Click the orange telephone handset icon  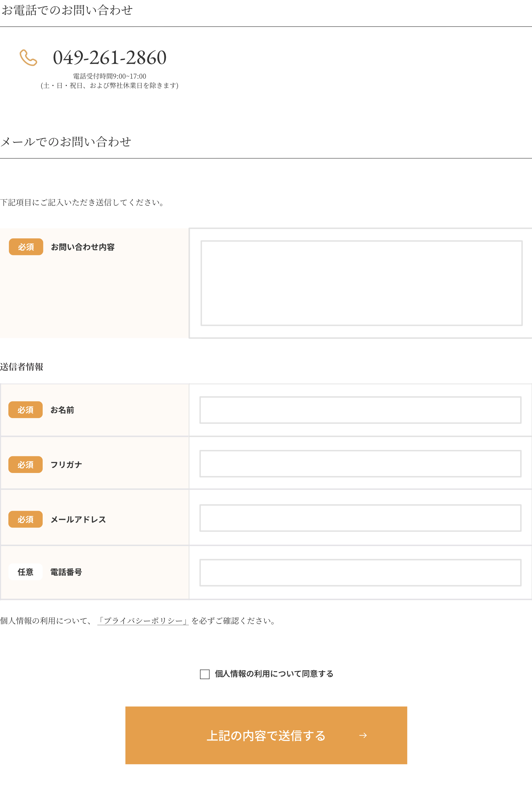28,57
